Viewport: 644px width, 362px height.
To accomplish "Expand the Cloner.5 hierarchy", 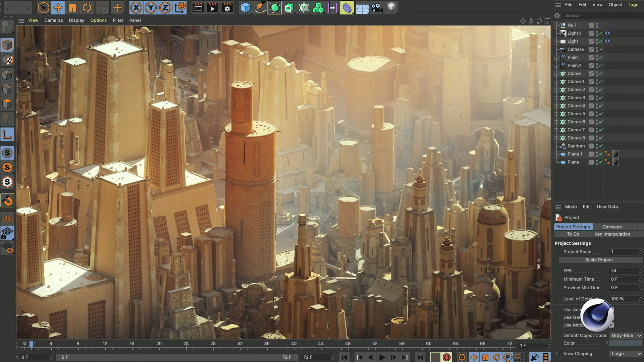I will click(x=556, y=114).
